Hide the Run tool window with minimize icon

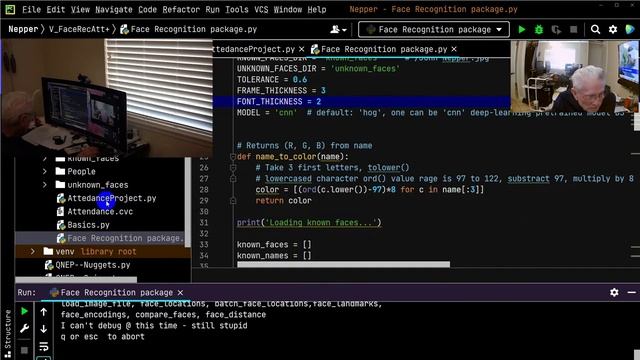631,292
